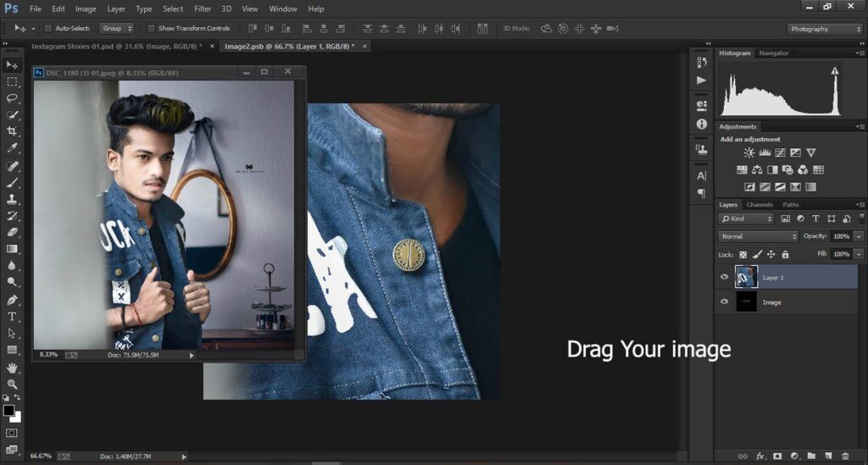Expand status bar arrow in DSC_1180 window
868x465 pixels.
192,356
